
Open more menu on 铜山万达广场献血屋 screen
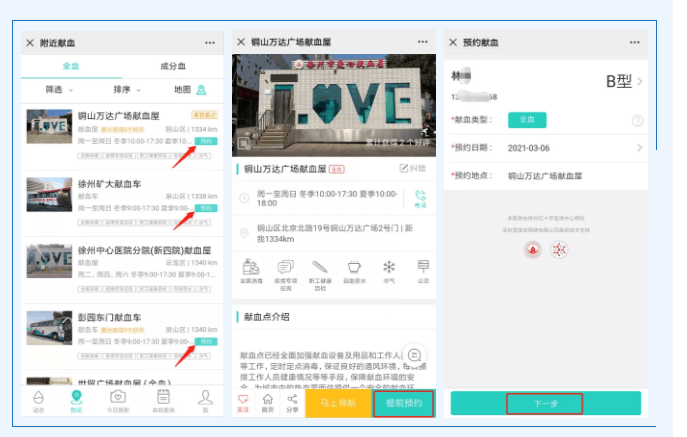click(x=422, y=42)
